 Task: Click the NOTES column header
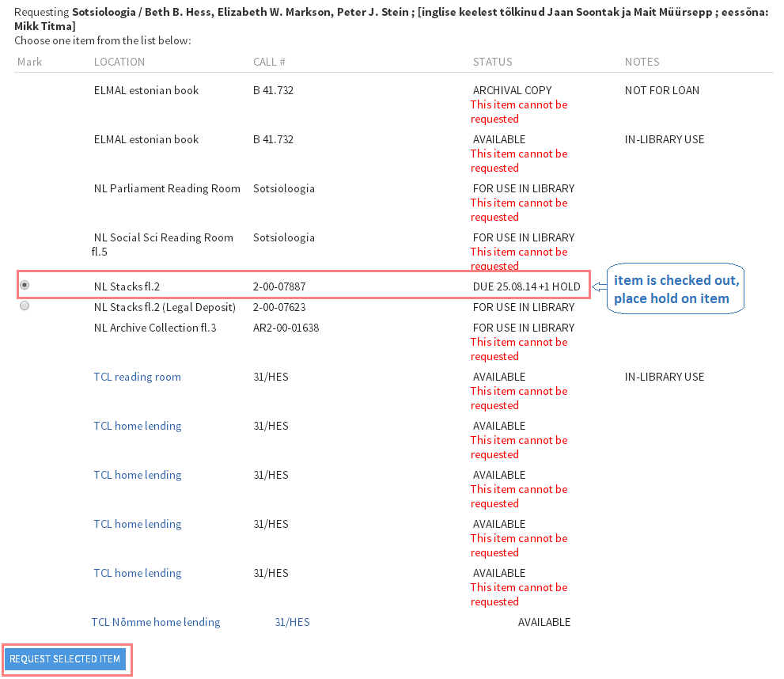tap(642, 62)
